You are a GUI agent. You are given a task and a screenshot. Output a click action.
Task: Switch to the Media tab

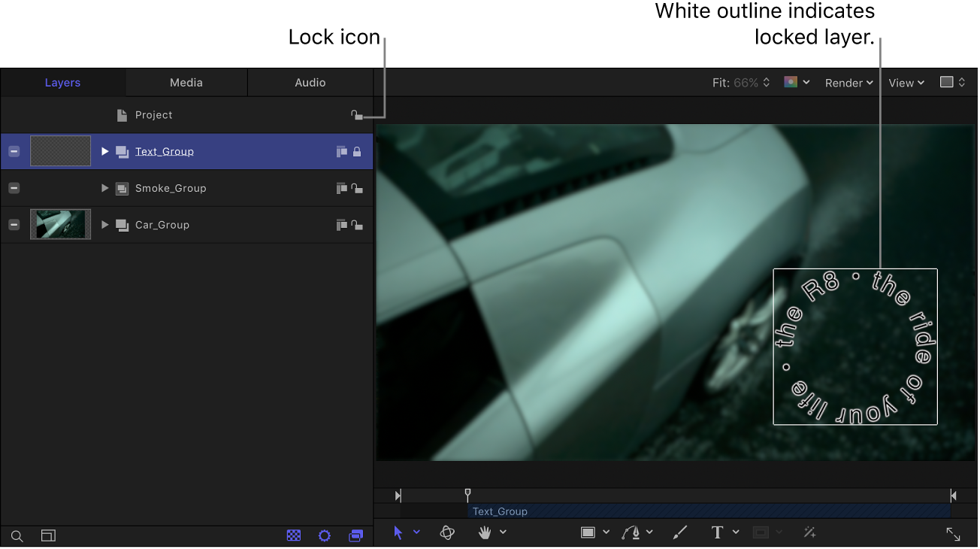[x=186, y=83]
